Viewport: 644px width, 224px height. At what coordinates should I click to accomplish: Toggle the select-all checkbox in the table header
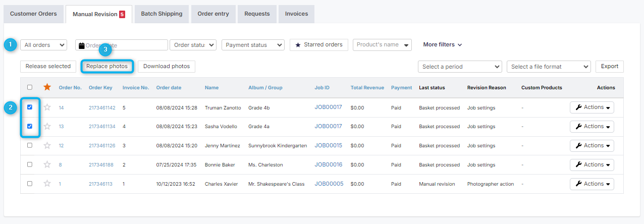coord(30,87)
